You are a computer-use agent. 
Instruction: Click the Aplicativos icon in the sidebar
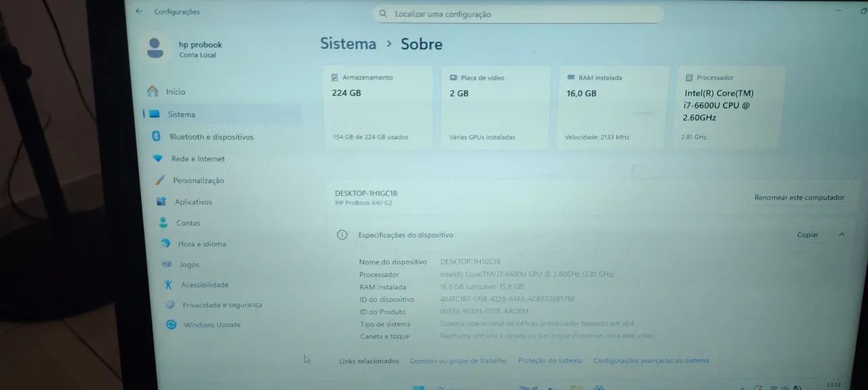pyautogui.click(x=161, y=201)
